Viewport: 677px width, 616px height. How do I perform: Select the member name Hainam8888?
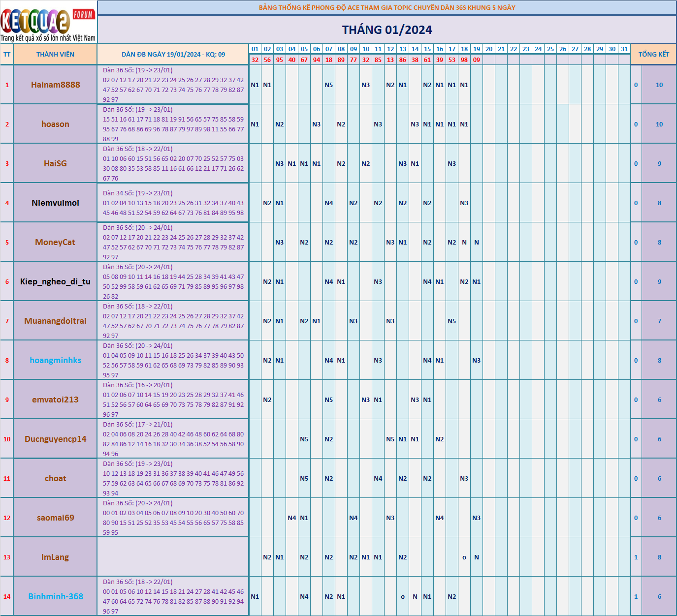pos(55,85)
